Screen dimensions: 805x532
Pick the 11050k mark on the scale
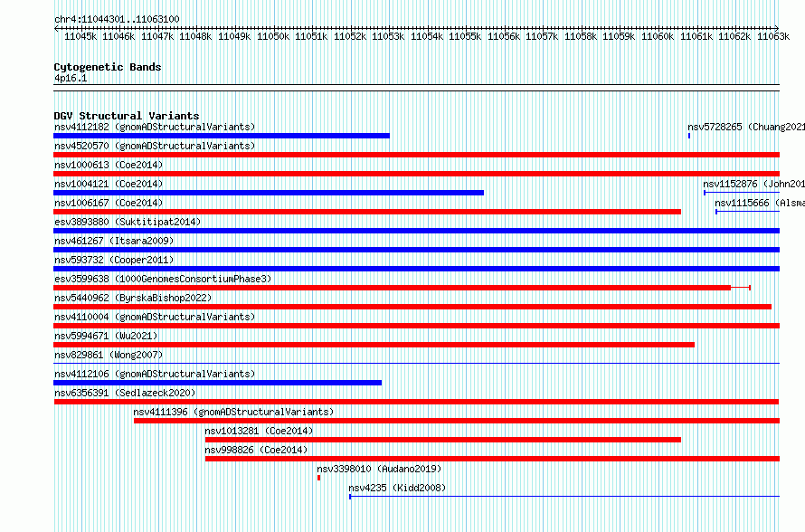pyautogui.click(x=273, y=36)
